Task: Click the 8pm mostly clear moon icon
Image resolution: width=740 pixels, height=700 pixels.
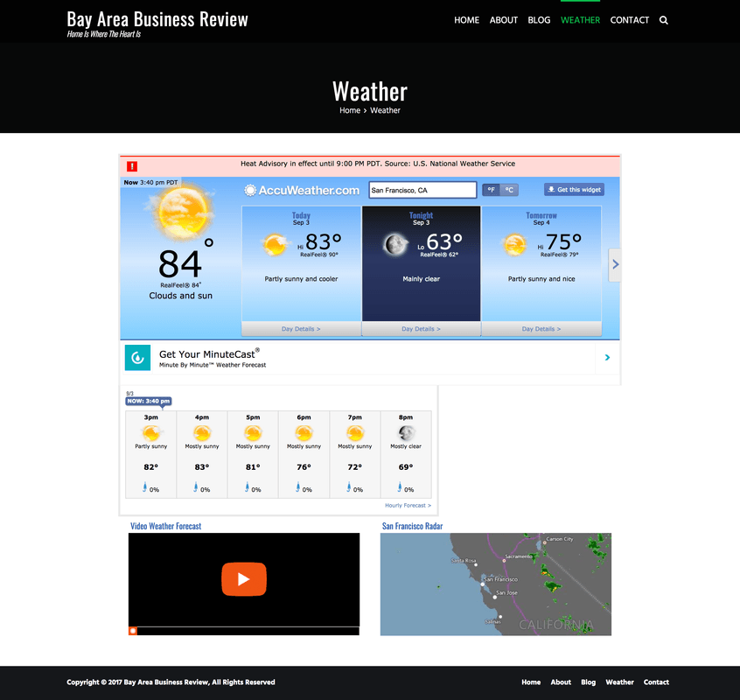Action: click(406, 432)
